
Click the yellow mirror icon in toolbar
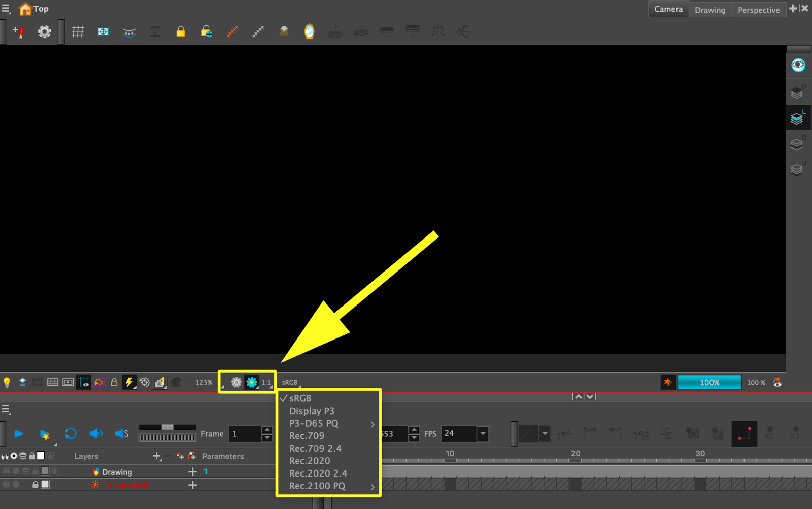point(309,32)
